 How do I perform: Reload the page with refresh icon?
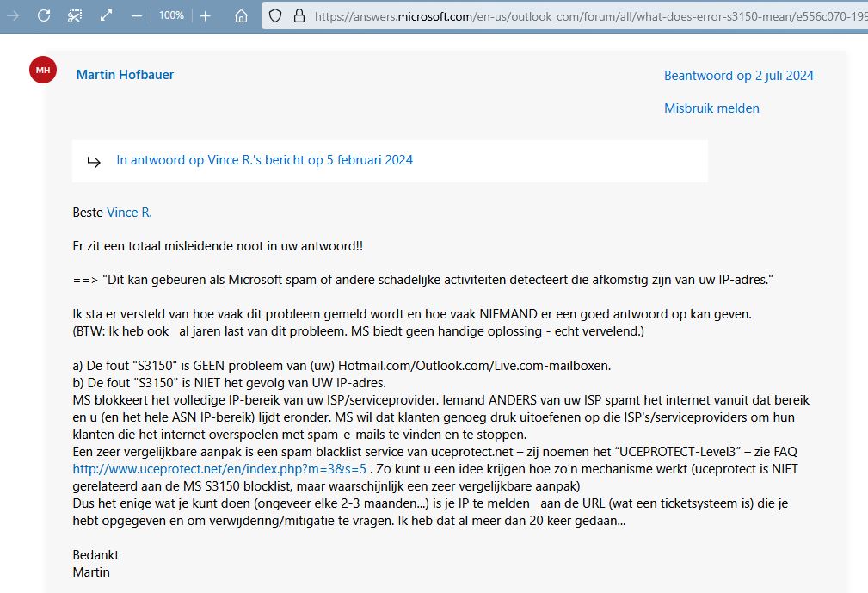point(44,15)
